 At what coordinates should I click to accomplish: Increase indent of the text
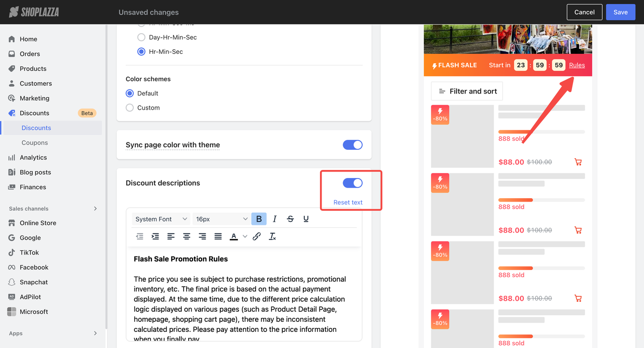pos(155,236)
